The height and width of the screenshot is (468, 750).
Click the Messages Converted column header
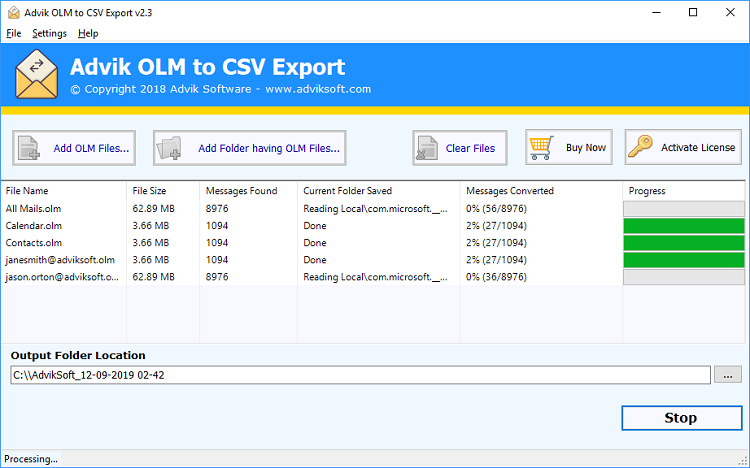(x=541, y=190)
